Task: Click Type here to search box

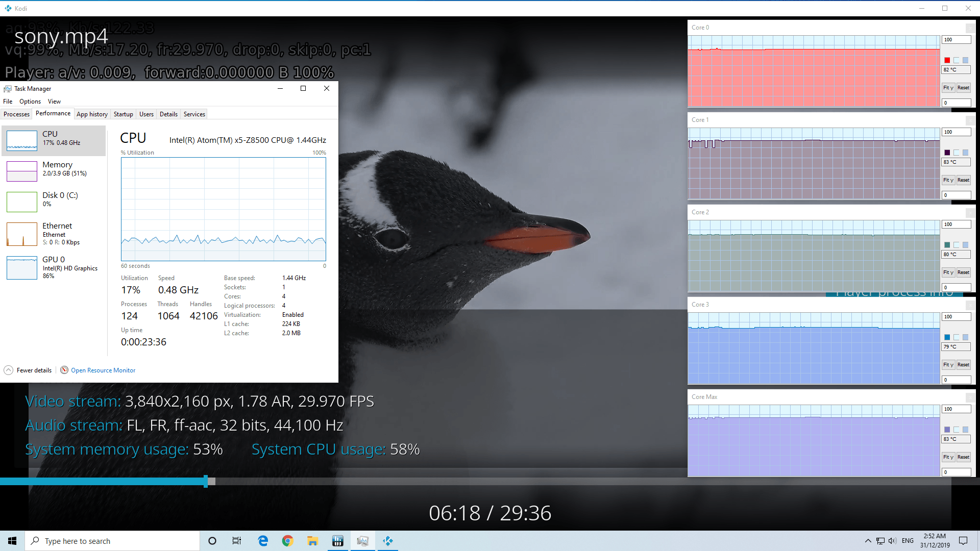Action: coord(112,541)
